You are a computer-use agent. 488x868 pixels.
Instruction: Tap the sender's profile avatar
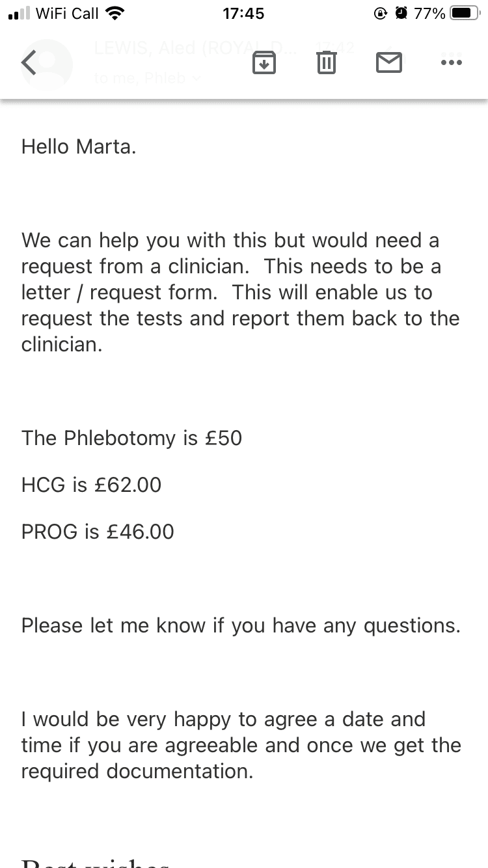click(x=47, y=64)
